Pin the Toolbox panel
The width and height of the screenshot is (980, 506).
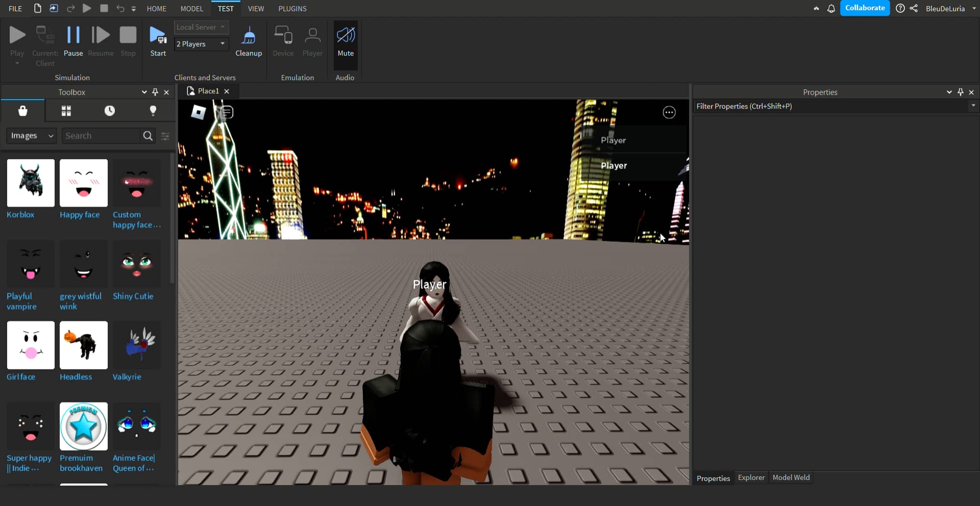[156, 92]
